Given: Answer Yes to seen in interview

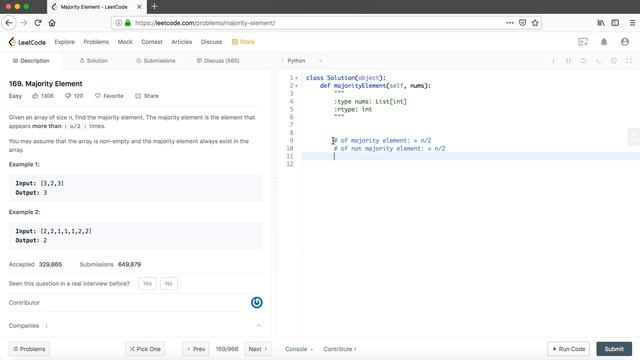Looking at the screenshot, I should point(147,283).
